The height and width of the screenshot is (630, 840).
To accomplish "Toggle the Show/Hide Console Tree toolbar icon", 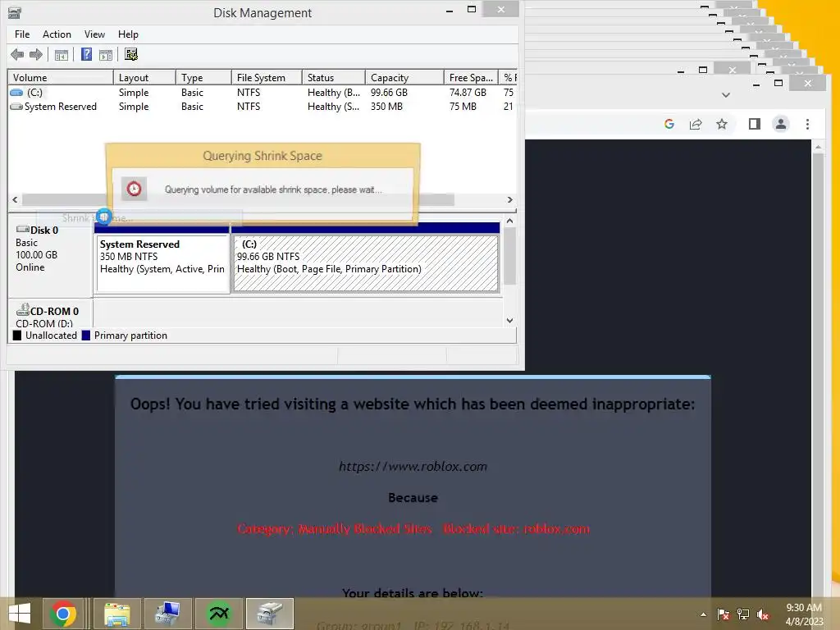I will (62, 55).
